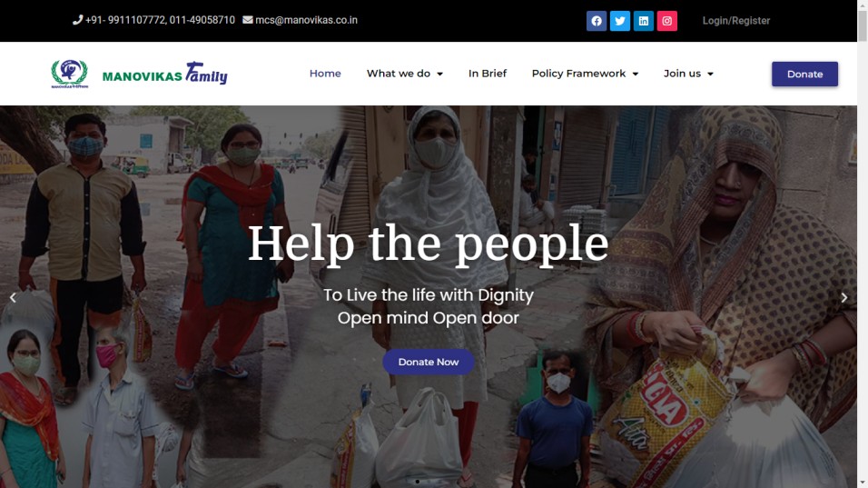
Task: Open the LinkedIn social icon
Action: tap(643, 21)
